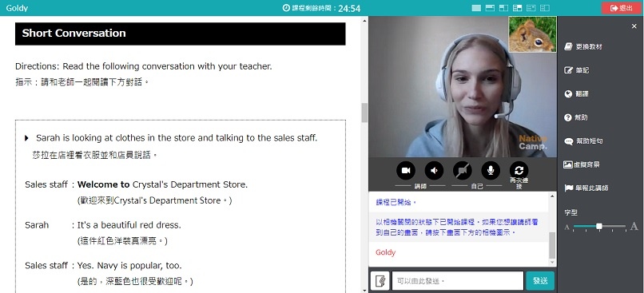Screen dimensions: 644x293
Task: Click the 'Short Conversation' heading
Action: point(74,34)
